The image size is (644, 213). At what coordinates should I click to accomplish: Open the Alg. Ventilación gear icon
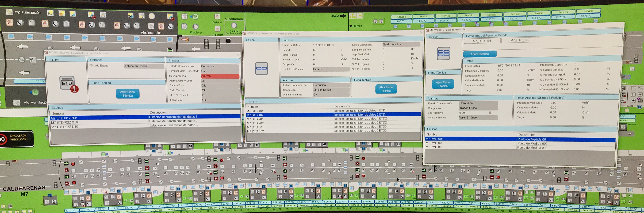[x=17, y=103]
